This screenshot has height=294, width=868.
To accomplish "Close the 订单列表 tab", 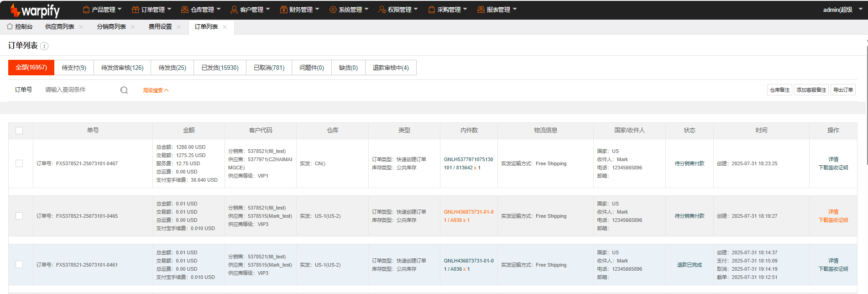I will coord(225,27).
